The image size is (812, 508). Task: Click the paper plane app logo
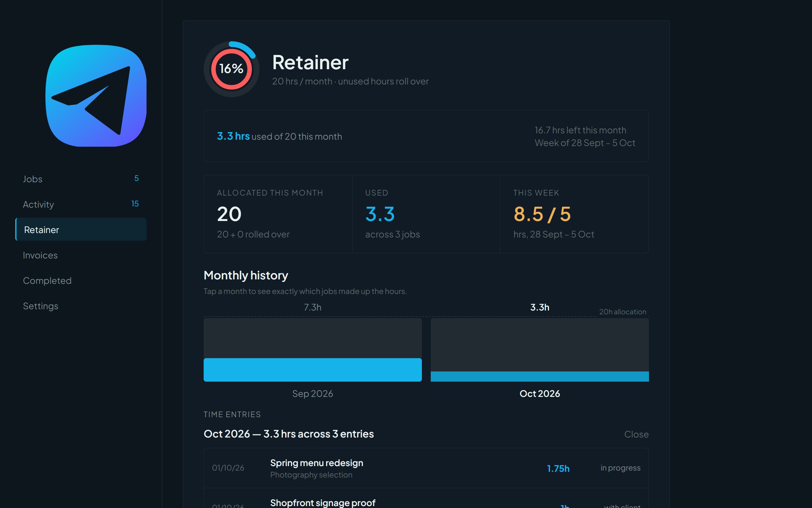click(96, 96)
